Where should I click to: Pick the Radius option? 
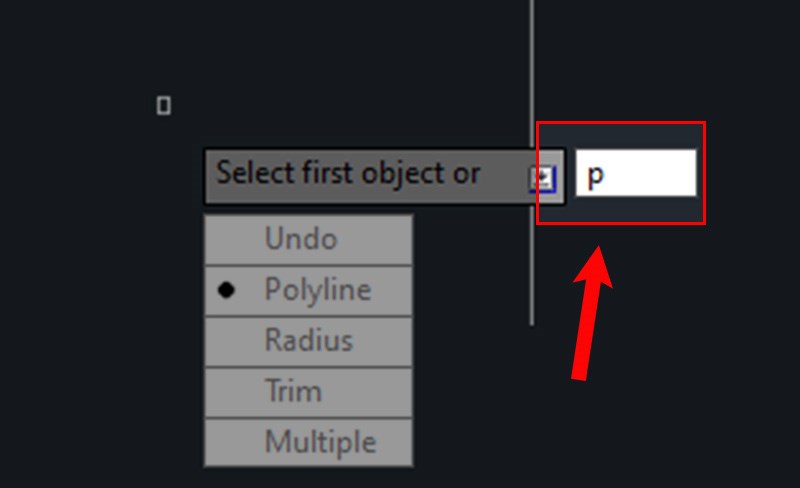click(308, 341)
